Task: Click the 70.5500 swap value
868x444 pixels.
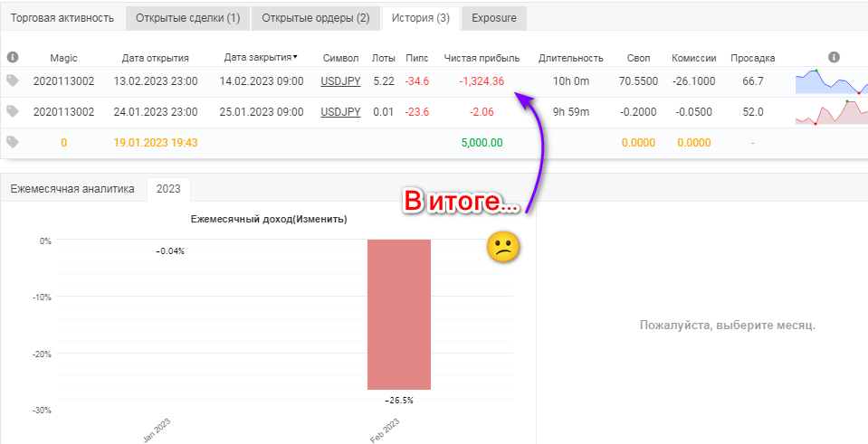Action: (x=638, y=81)
